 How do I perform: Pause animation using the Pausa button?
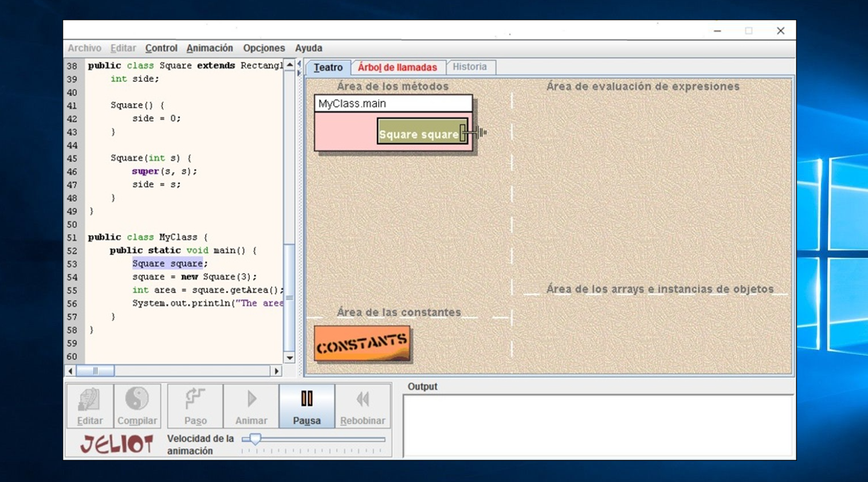pyautogui.click(x=307, y=406)
